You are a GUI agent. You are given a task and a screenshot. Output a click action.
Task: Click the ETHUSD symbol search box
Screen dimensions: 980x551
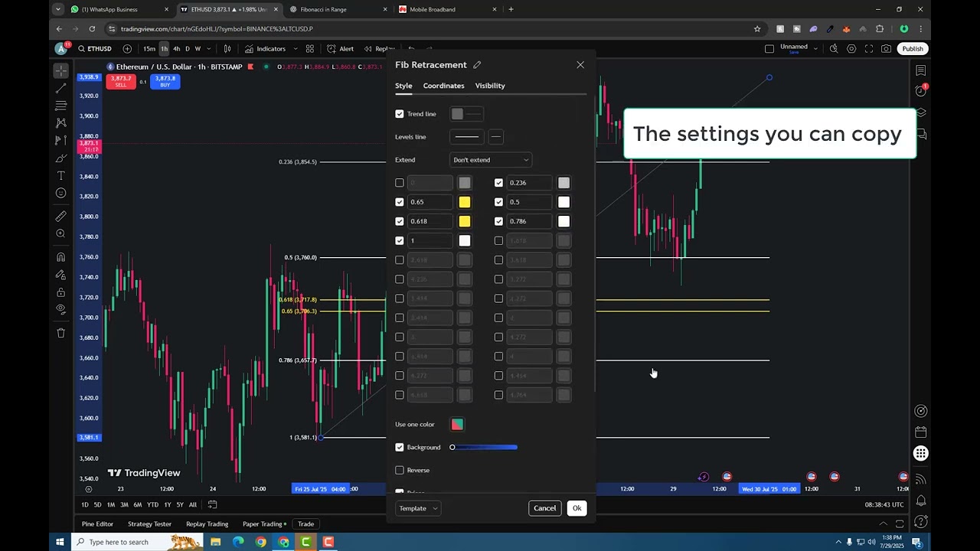pos(95,49)
